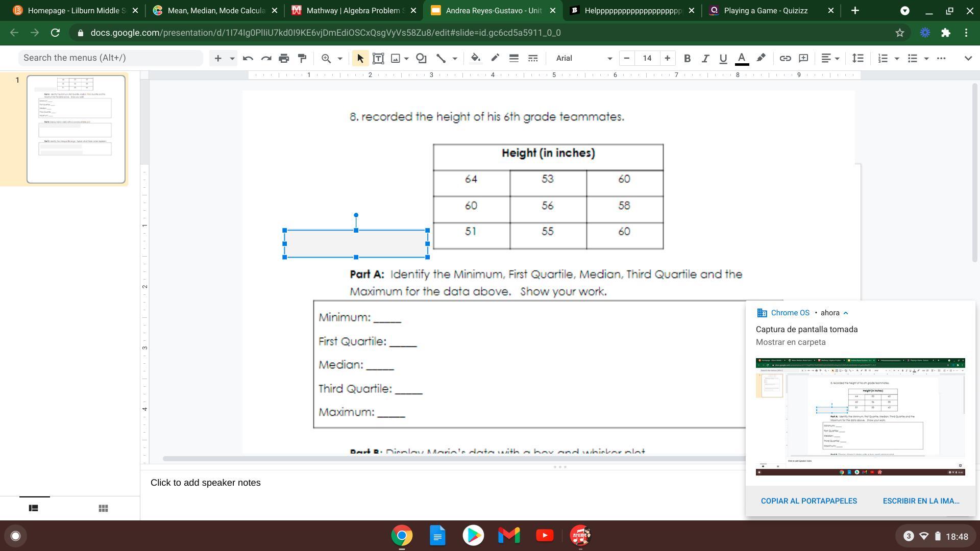Click the print icon
Screen dimensions: 980x551
[x=284, y=58]
